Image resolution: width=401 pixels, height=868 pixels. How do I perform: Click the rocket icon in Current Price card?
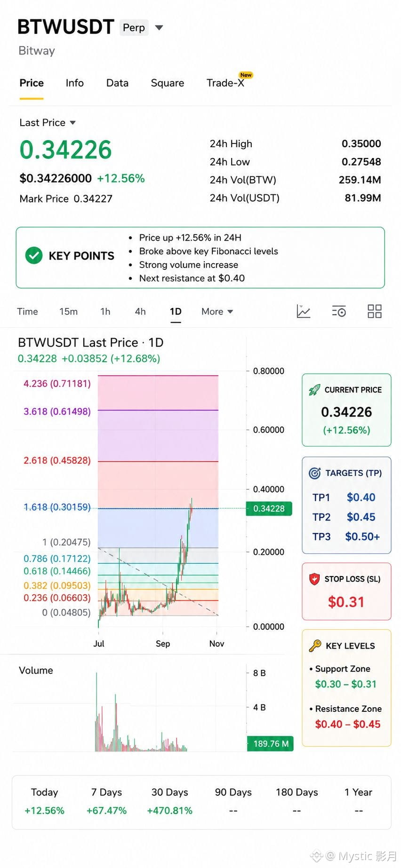pyautogui.click(x=314, y=390)
